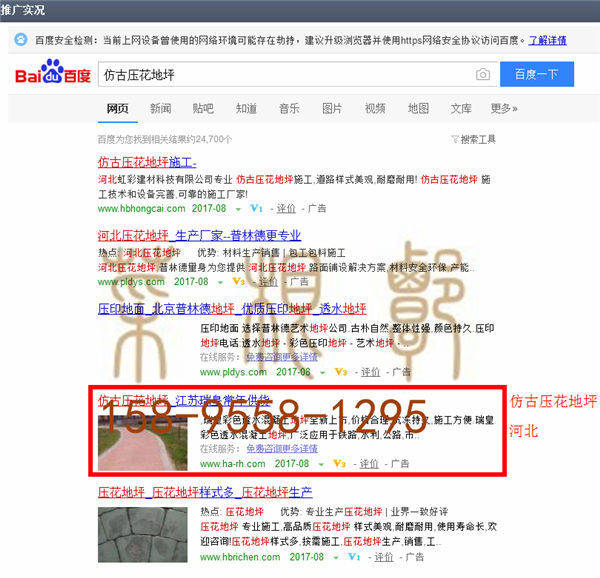Click 评价 link of 压印地面 pldys.com result
The width and height of the screenshot is (600, 578).
tap(370, 372)
